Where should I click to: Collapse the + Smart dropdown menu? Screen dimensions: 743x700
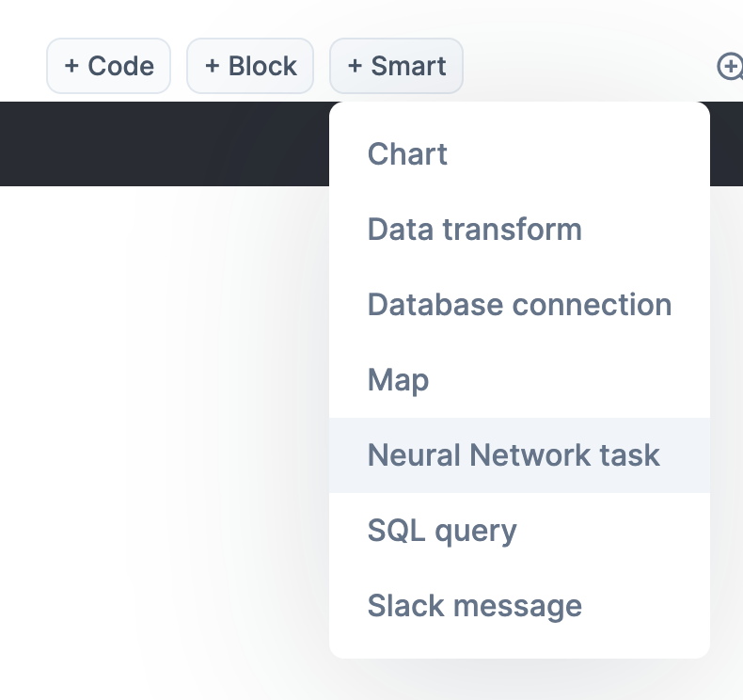click(x=396, y=66)
